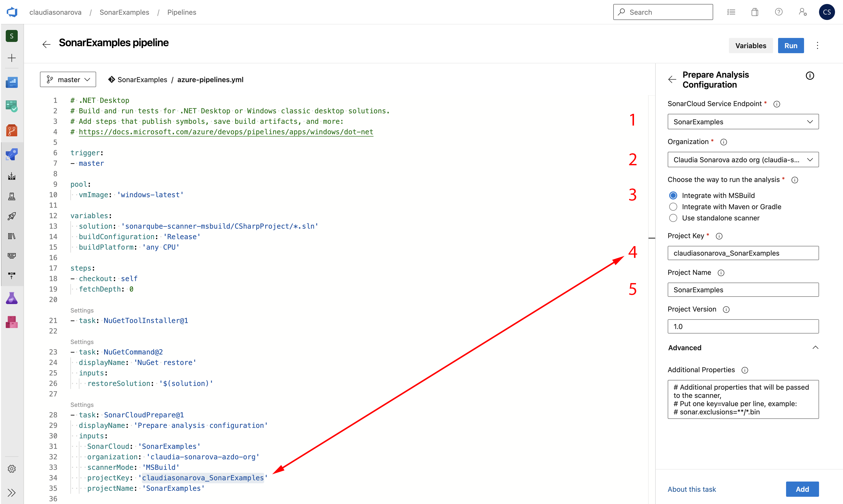Open User settings icon in header
Viewport: 843px width, 504px height.
pos(803,12)
